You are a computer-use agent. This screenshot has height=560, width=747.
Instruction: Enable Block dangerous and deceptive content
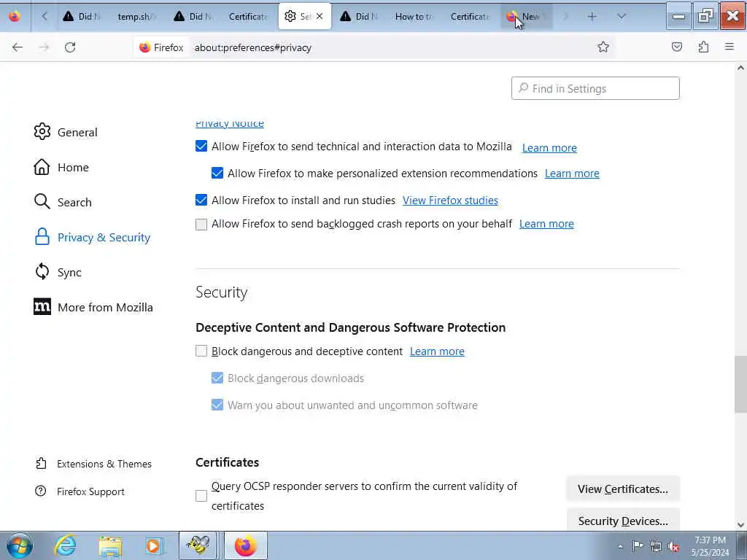[201, 351]
